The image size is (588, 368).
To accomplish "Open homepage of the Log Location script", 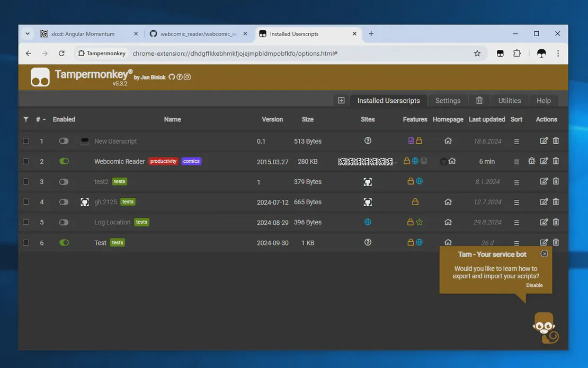I will point(448,222).
